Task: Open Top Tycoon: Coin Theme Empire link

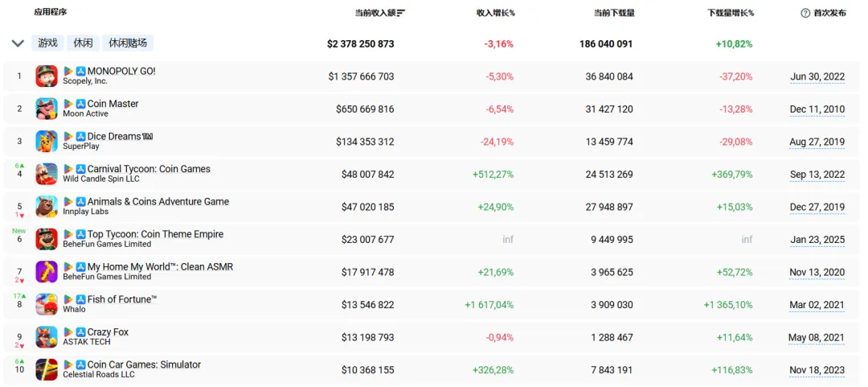Action: point(155,234)
